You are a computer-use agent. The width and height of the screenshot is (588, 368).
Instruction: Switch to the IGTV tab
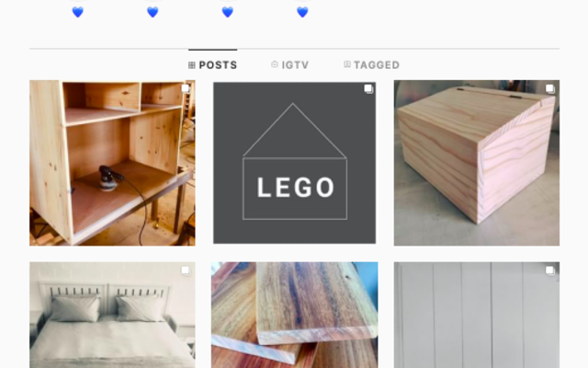(290, 65)
